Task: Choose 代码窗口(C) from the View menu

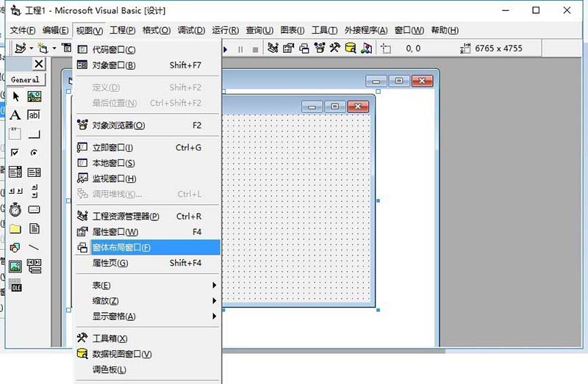Action: tap(148, 49)
